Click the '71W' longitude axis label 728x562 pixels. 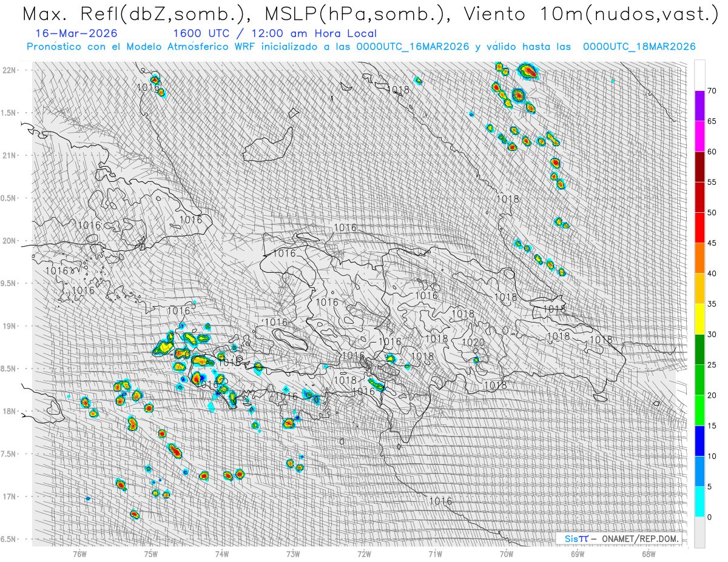coord(435,554)
